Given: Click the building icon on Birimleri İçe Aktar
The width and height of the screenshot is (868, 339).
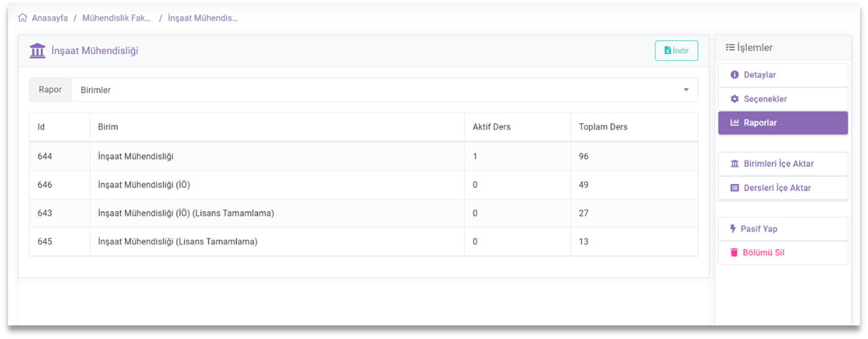Looking at the screenshot, I should pyautogui.click(x=735, y=164).
